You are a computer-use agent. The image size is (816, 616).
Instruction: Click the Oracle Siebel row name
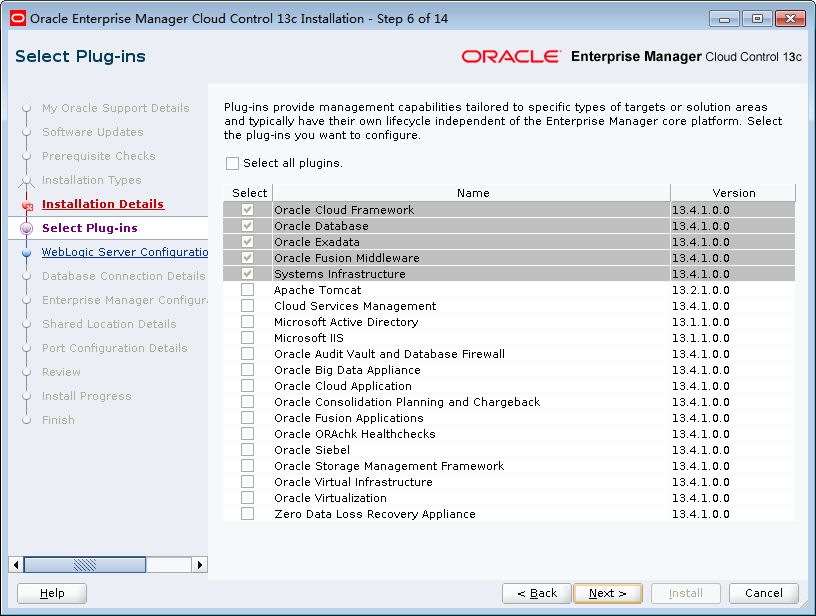click(312, 450)
